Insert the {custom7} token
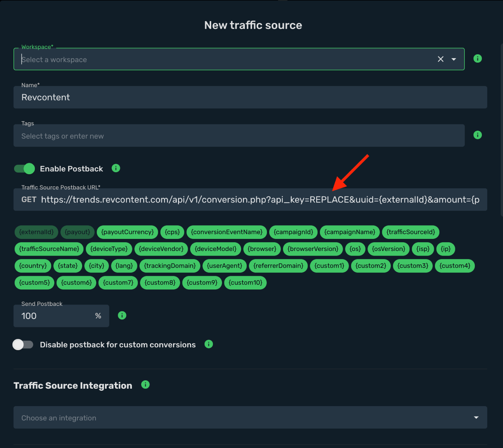503x448 pixels. coord(118,282)
